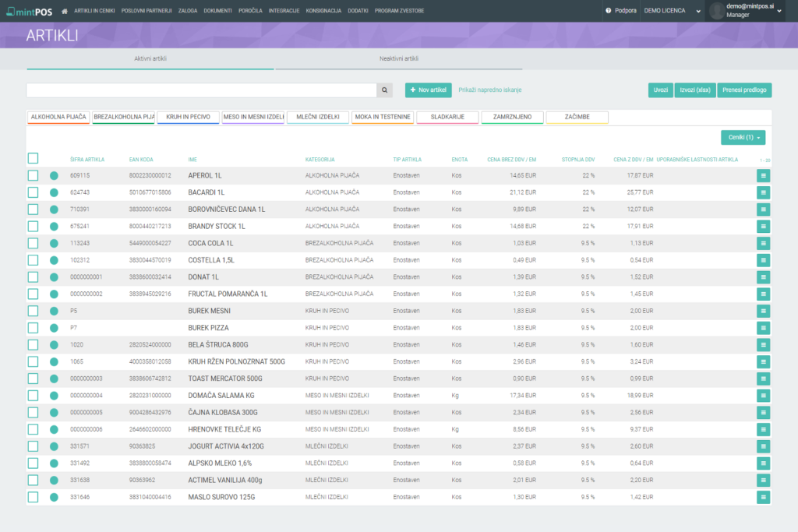Open the row menu for APEROL 1L
The height and width of the screenshot is (532, 798).
pos(762,175)
